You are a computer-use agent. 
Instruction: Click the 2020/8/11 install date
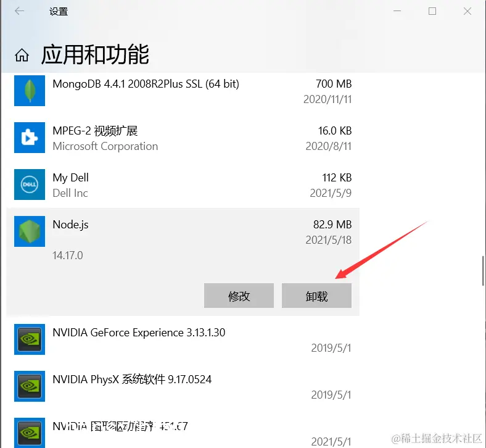(329, 146)
